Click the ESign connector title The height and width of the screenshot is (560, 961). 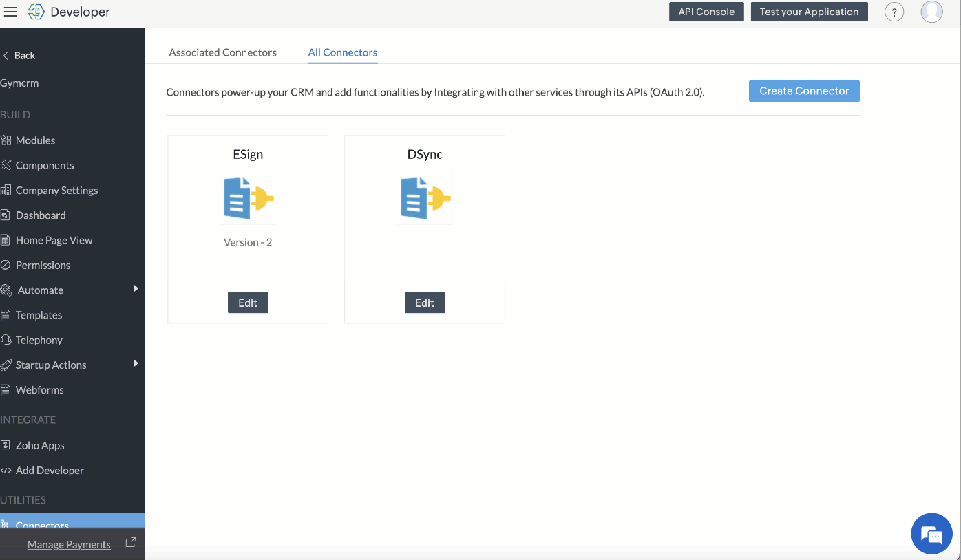[x=248, y=154]
